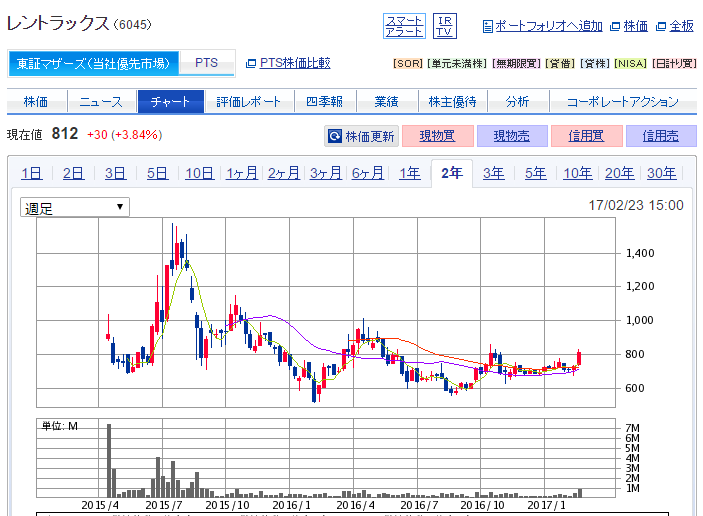
Task: Open PTS株価比較 link
Action: [295, 63]
